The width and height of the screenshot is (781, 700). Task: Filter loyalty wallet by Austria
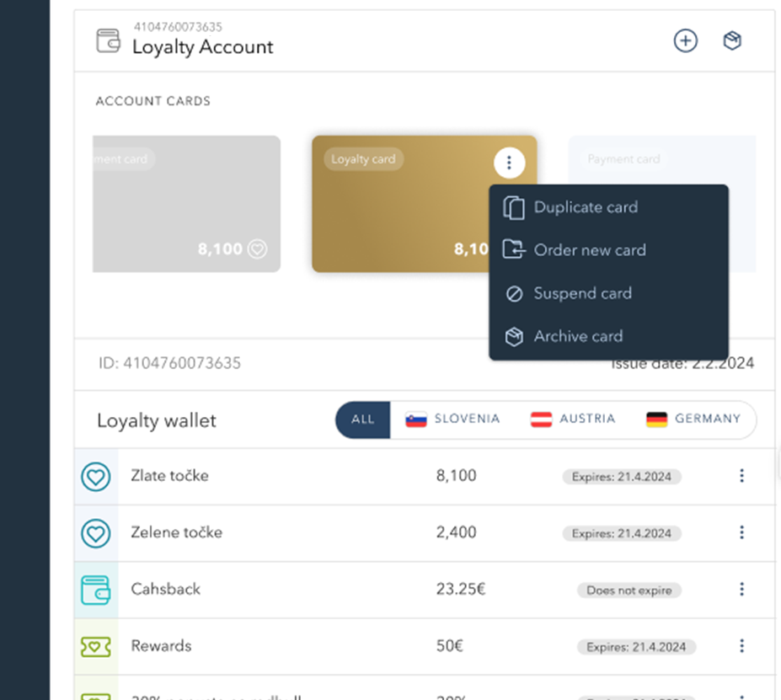click(x=573, y=419)
